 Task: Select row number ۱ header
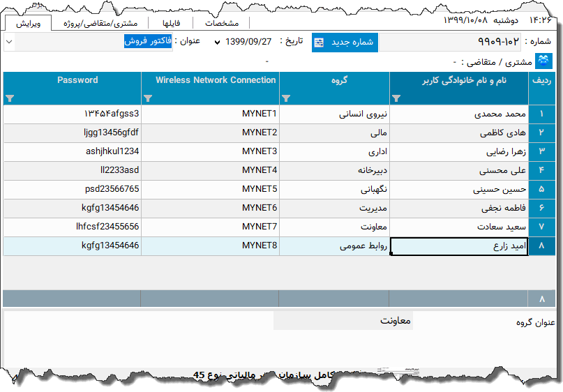[542, 114]
